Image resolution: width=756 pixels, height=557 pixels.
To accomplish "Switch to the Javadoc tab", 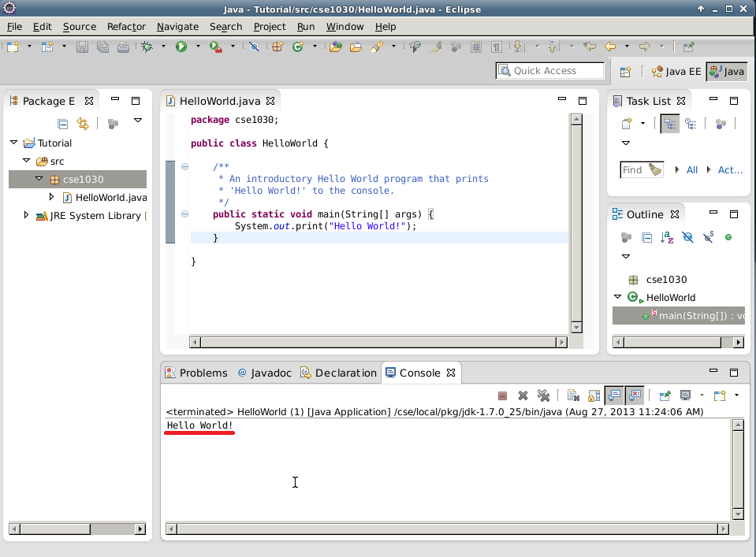I will point(265,373).
